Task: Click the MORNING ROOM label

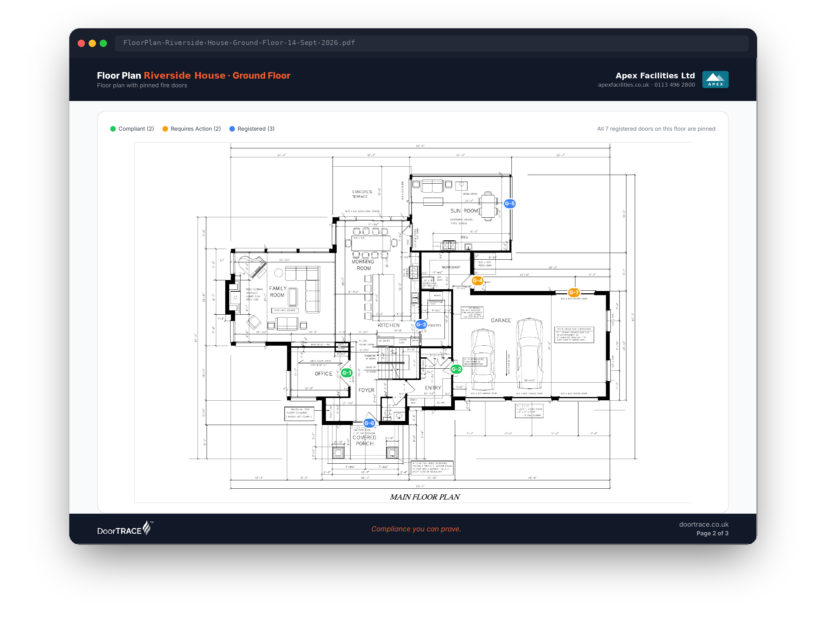Action: [x=363, y=265]
